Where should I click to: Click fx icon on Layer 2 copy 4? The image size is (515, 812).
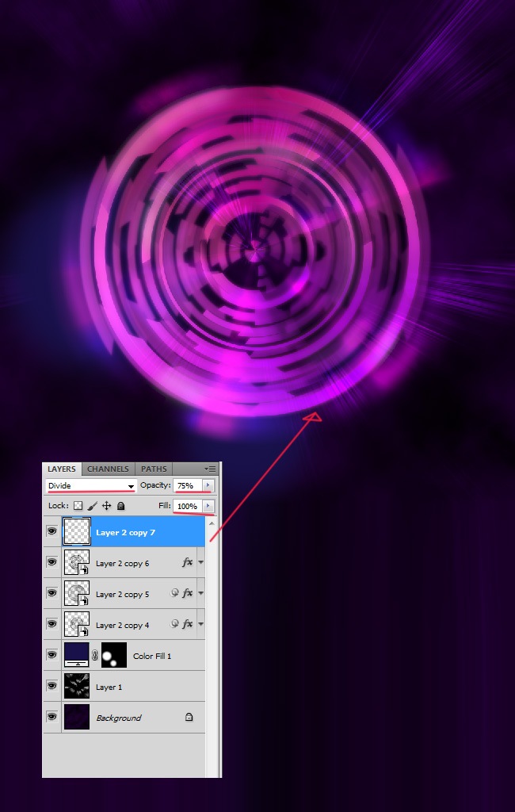click(x=187, y=624)
